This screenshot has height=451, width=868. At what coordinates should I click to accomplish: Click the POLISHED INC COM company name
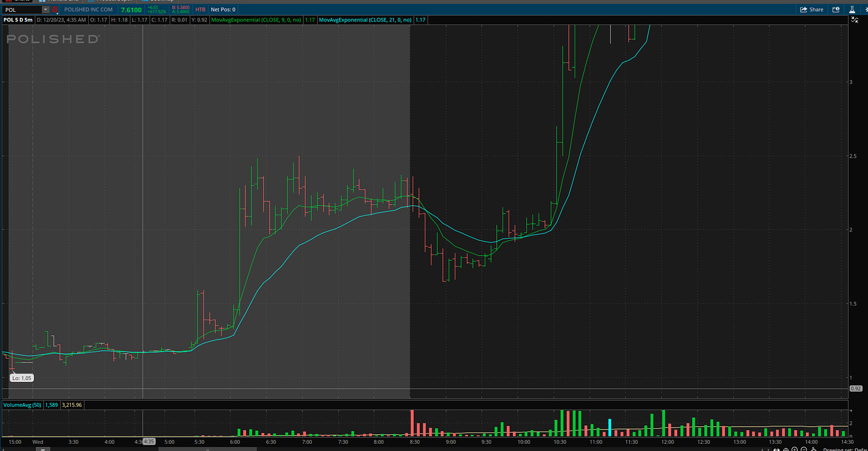(x=88, y=10)
